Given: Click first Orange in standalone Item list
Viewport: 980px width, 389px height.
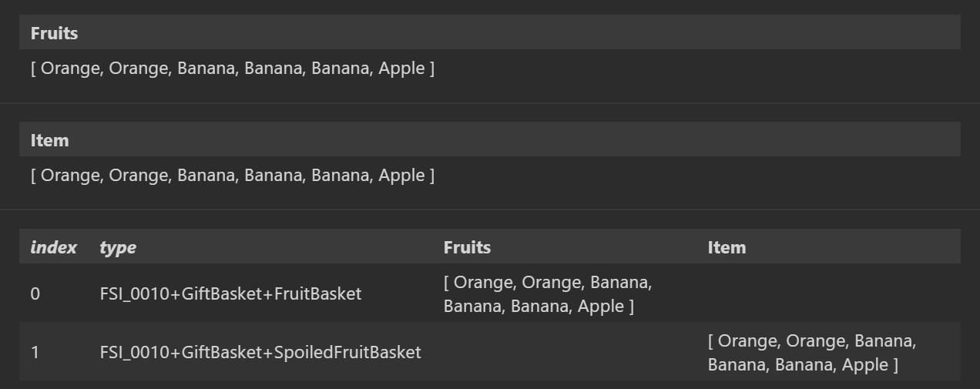Looking at the screenshot, I should click(x=71, y=176).
